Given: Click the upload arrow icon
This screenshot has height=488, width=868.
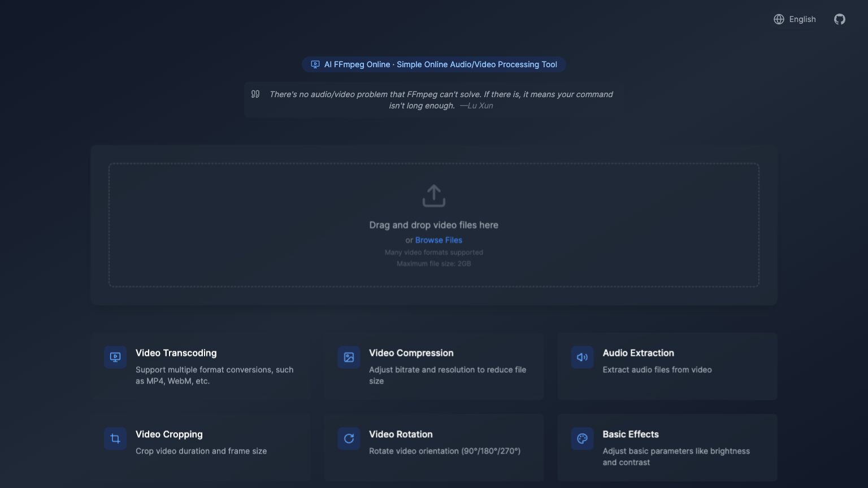Looking at the screenshot, I should point(433,196).
